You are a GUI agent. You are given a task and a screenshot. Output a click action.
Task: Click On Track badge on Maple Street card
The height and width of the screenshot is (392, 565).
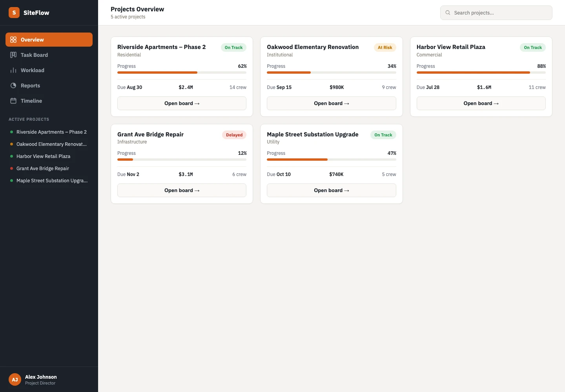point(383,135)
